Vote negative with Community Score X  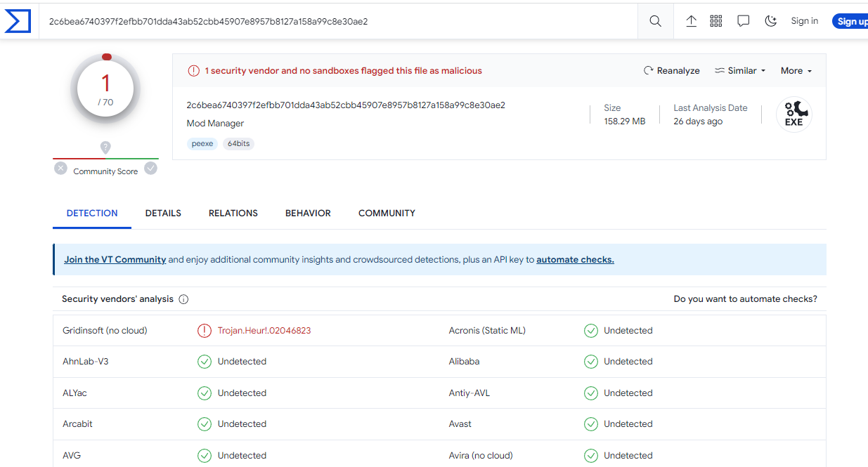61,169
